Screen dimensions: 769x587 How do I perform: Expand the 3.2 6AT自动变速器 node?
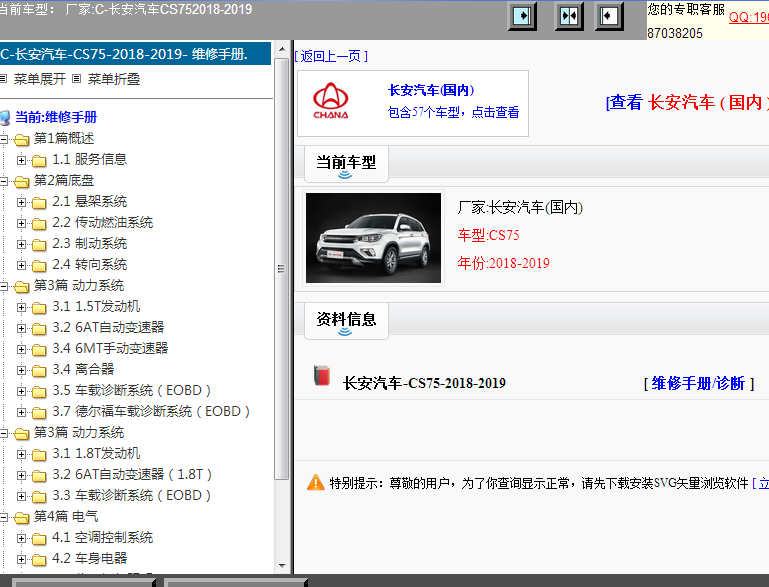21,328
